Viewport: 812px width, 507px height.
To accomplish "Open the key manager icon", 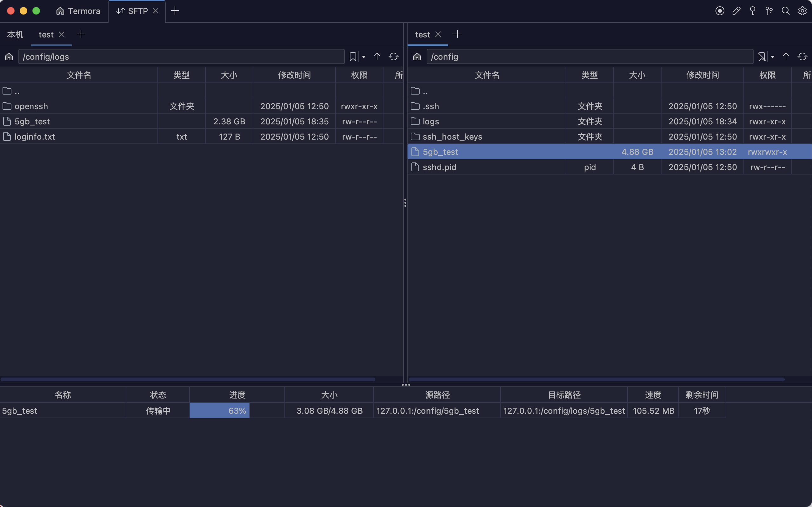I will (753, 11).
